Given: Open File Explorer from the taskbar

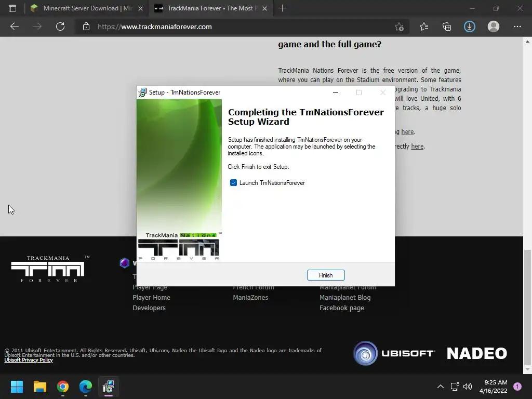Looking at the screenshot, I should pyautogui.click(x=39, y=387).
